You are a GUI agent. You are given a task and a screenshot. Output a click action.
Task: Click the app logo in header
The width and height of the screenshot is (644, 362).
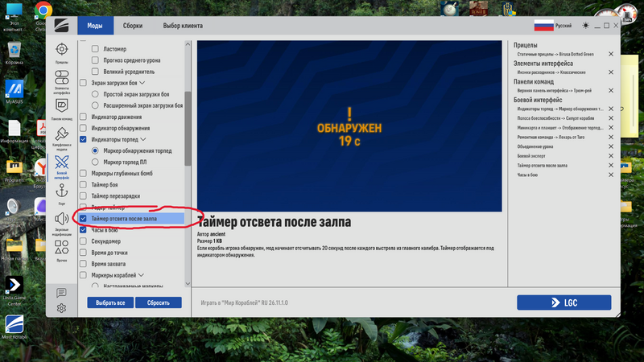62,26
